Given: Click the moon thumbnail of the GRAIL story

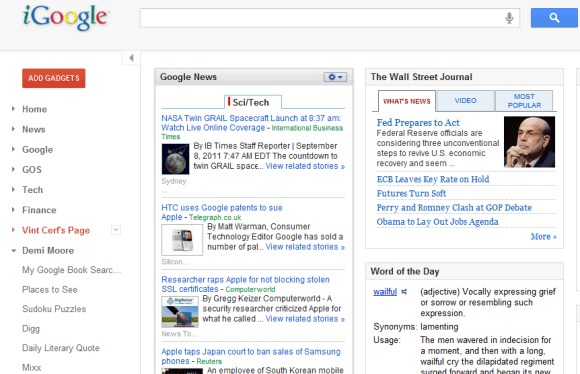Looking at the screenshot, I should (175, 159).
